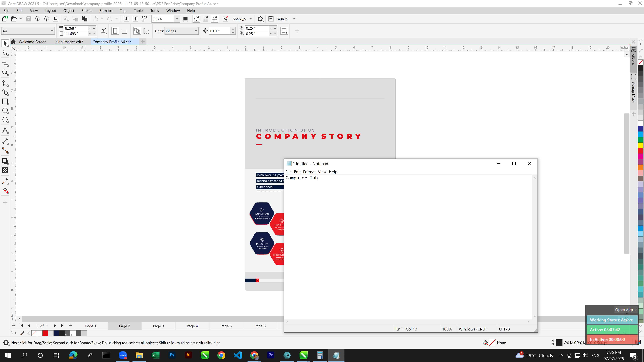Image resolution: width=644 pixels, height=362 pixels.
Task: Switch to Page 3 tab
Action: (x=158, y=326)
